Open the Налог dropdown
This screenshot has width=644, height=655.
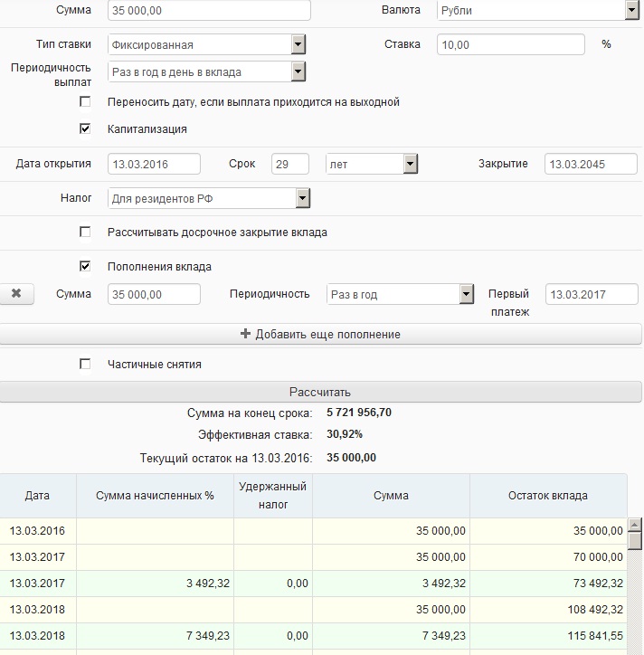303,198
